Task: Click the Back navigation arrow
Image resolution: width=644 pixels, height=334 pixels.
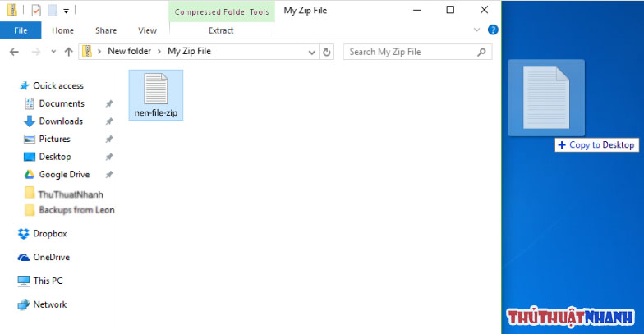Action: 15,52
